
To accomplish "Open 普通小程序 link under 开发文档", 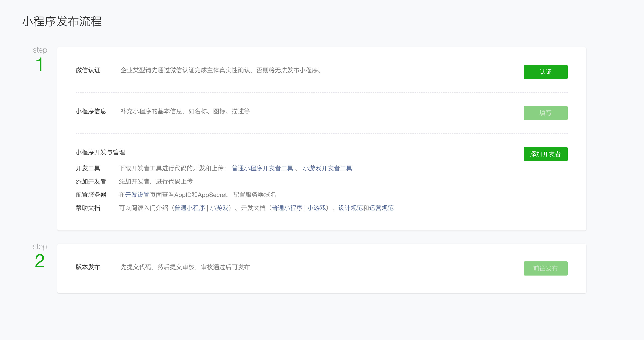I will tap(287, 208).
